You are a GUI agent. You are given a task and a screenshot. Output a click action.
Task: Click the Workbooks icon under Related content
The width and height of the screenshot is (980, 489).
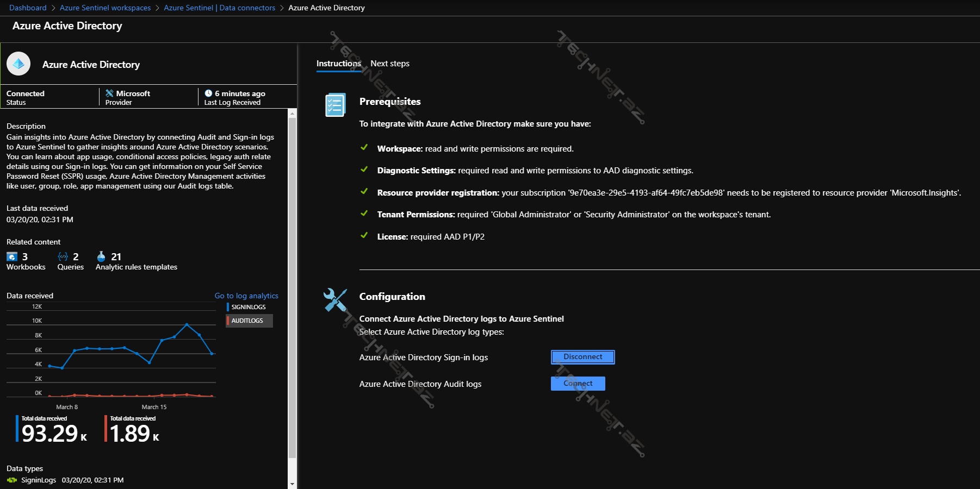[x=12, y=256]
